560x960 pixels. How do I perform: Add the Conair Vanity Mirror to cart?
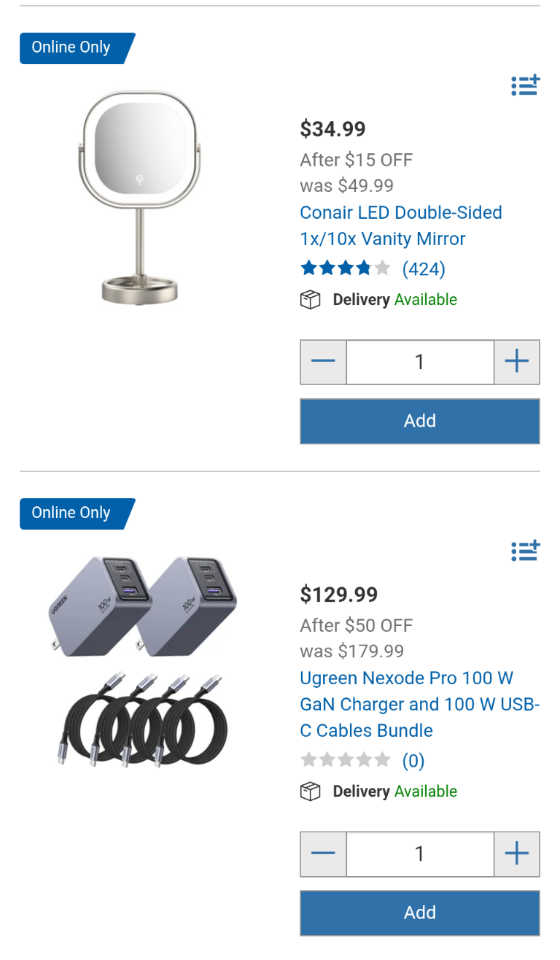click(x=419, y=421)
